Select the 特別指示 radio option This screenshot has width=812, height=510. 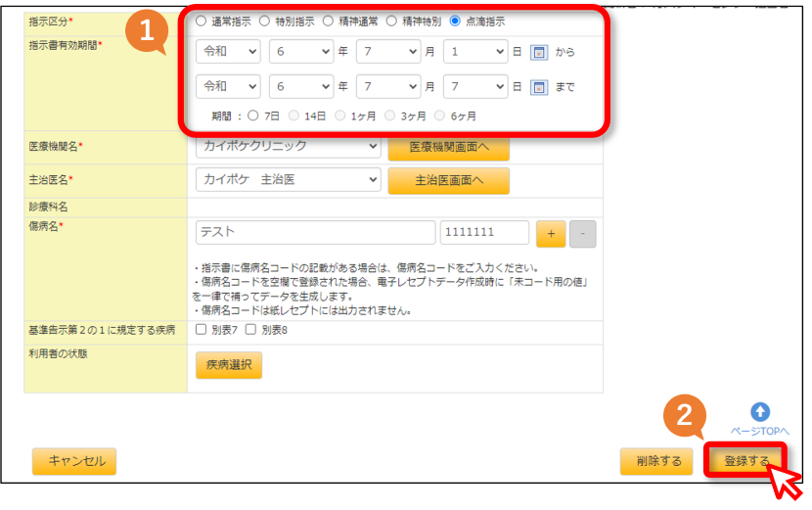264,22
